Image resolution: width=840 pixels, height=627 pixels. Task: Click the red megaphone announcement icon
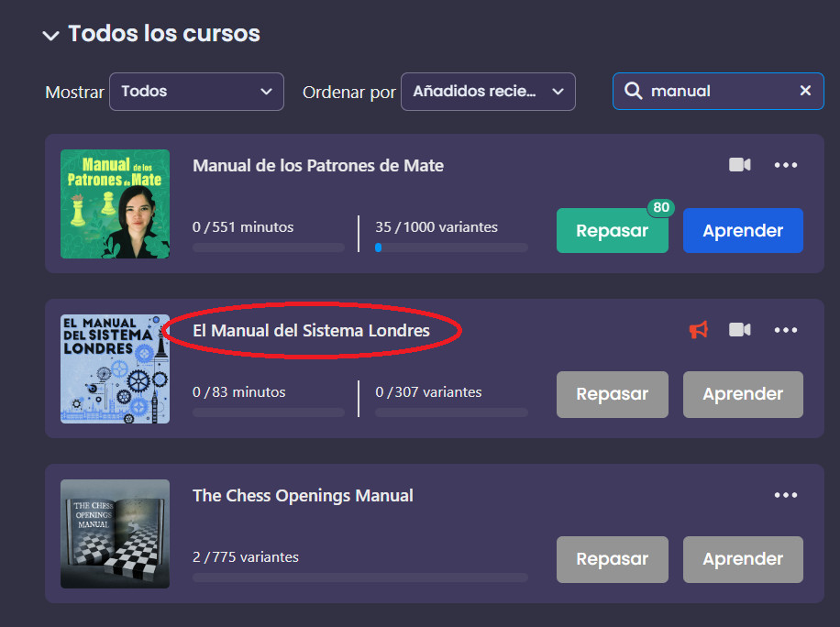click(x=699, y=330)
